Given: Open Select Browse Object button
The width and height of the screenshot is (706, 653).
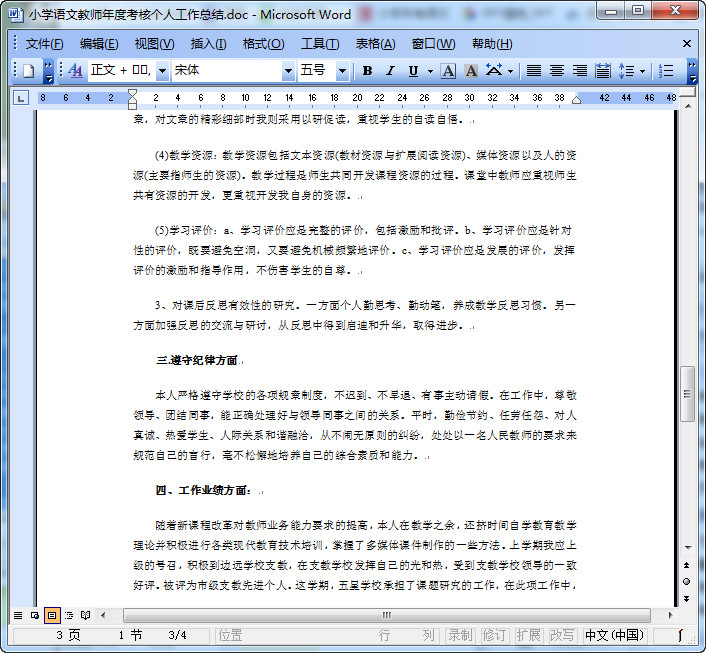Looking at the screenshot, I should [687, 581].
